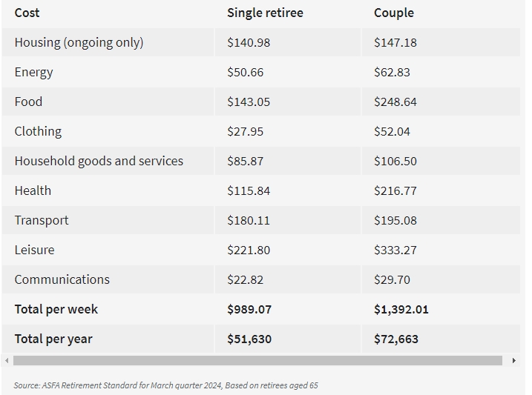Click the ASFA Retirement Standard source note
532x395 pixels.
pos(165,385)
